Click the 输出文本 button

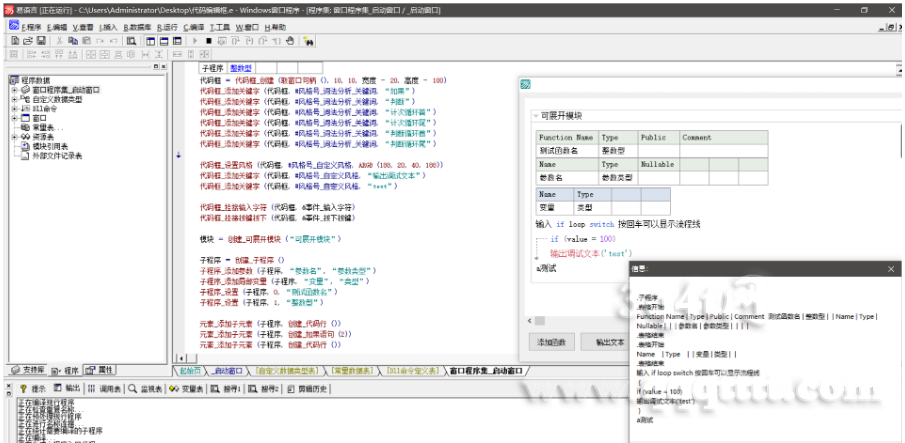(607, 341)
